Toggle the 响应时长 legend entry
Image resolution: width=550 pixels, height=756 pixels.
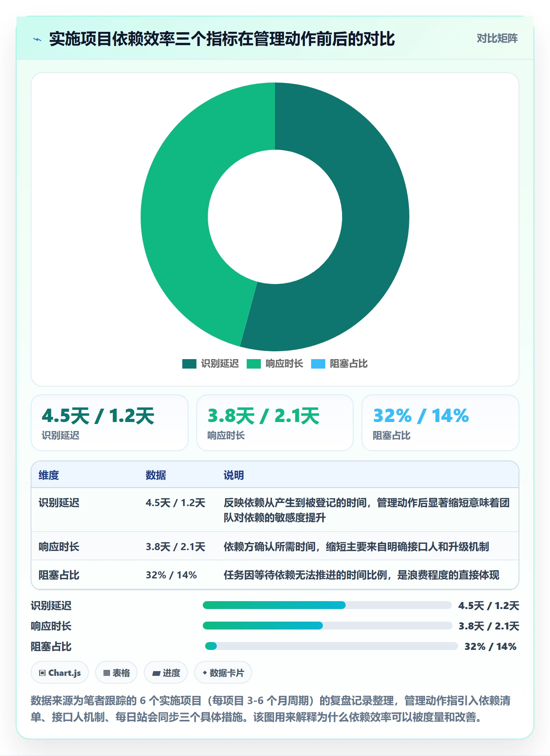click(x=275, y=364)
